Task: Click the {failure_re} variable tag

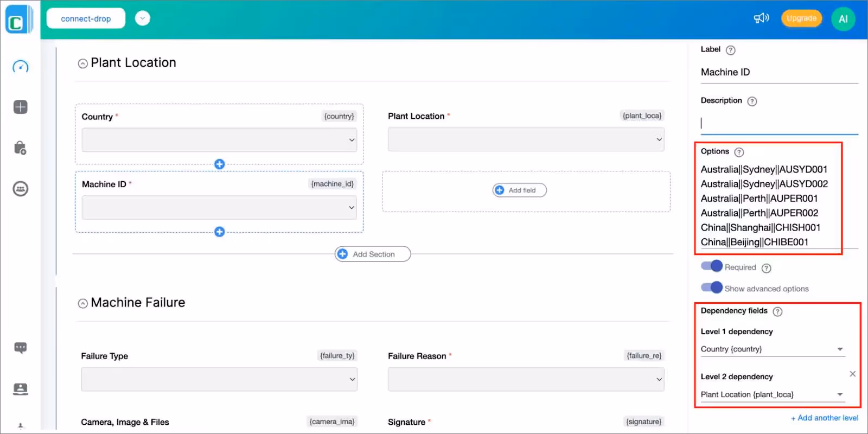Action: click(644, 355)
